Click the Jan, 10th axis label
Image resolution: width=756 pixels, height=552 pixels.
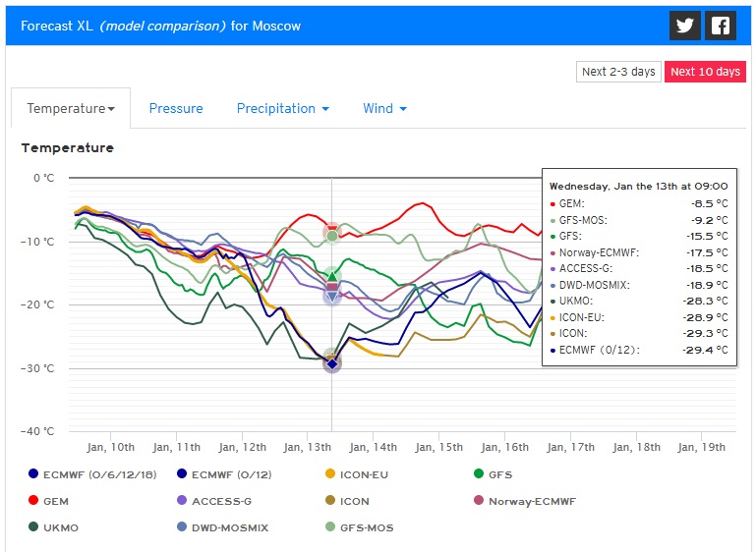(x=110, y=448)
